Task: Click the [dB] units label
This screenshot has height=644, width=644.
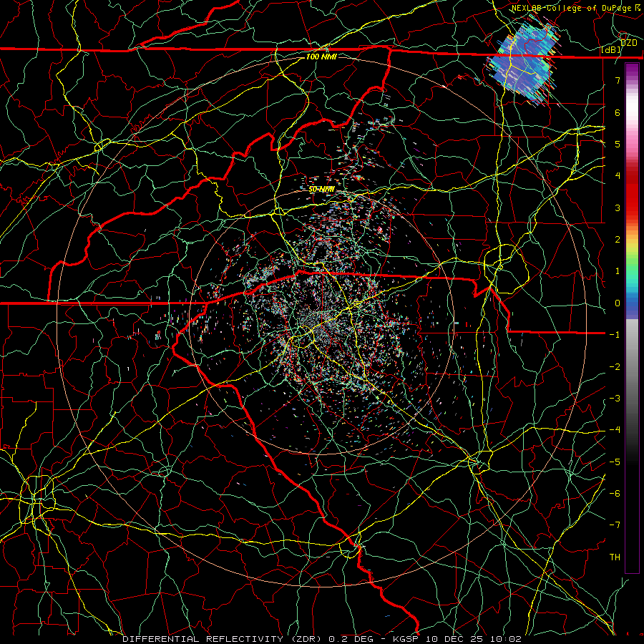Action: tap(611, 50)
